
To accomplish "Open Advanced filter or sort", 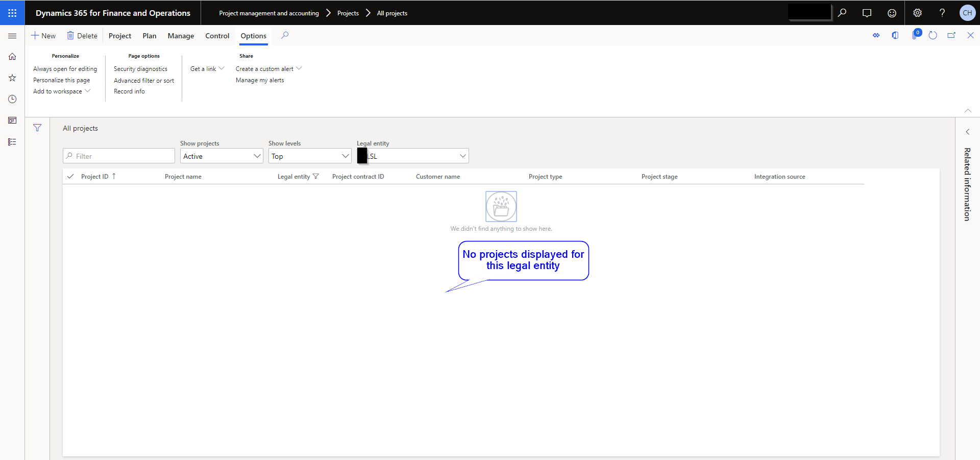I will [x=144, y=81].
